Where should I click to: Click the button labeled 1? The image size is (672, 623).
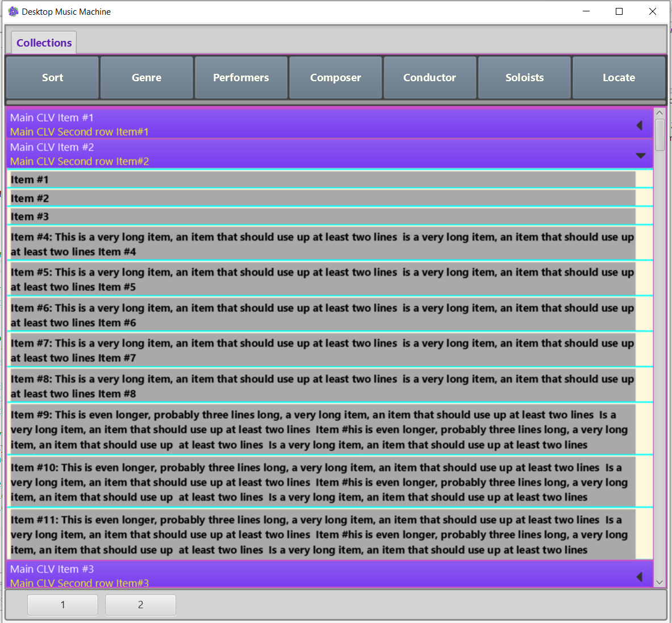pos(62,605)
